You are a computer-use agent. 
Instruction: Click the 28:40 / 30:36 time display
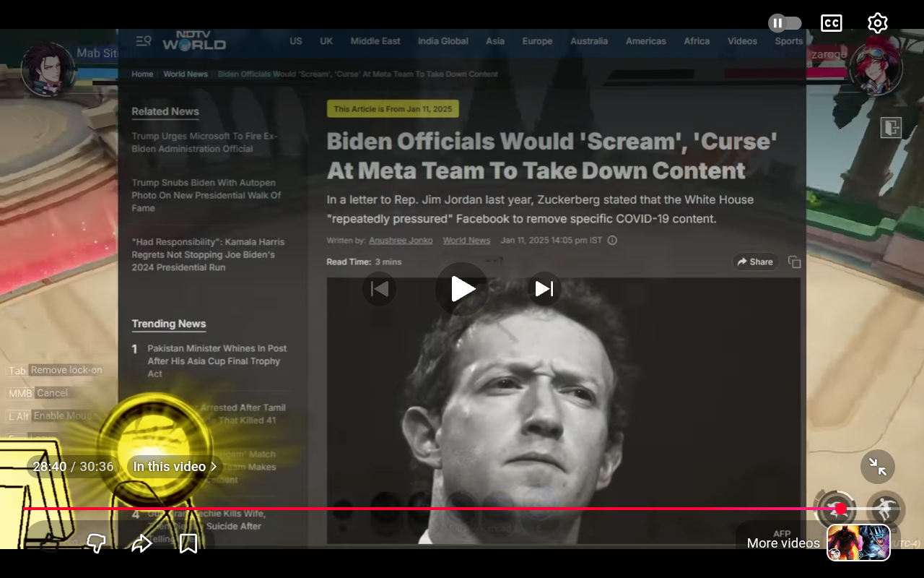point(73,467)
